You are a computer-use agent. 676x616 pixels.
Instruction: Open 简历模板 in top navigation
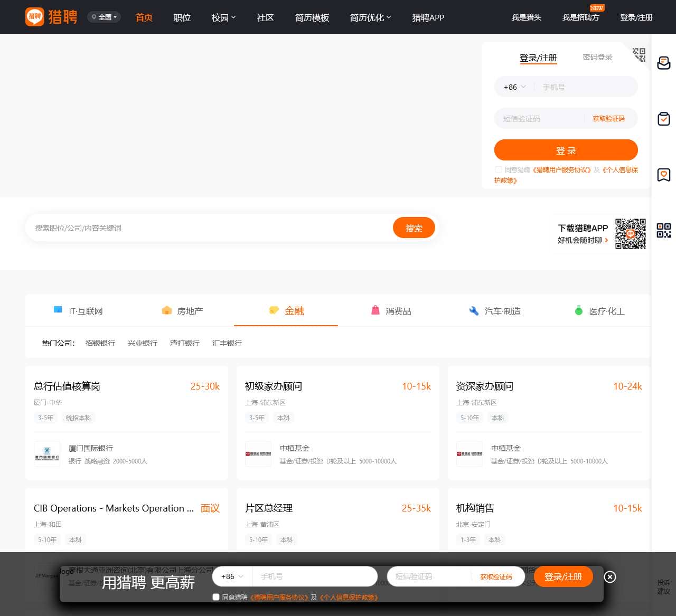coord(312,17)
